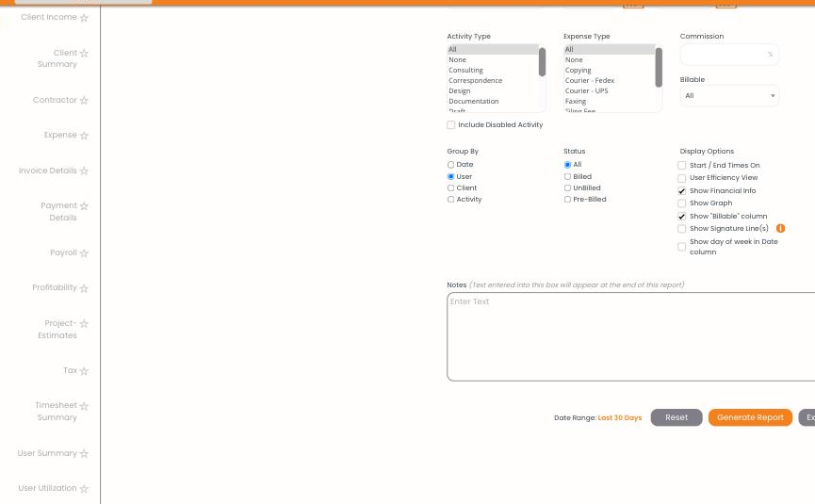Click into the Notes text box
The width and height of the screenshot is (815, 504).
[630, 336]
